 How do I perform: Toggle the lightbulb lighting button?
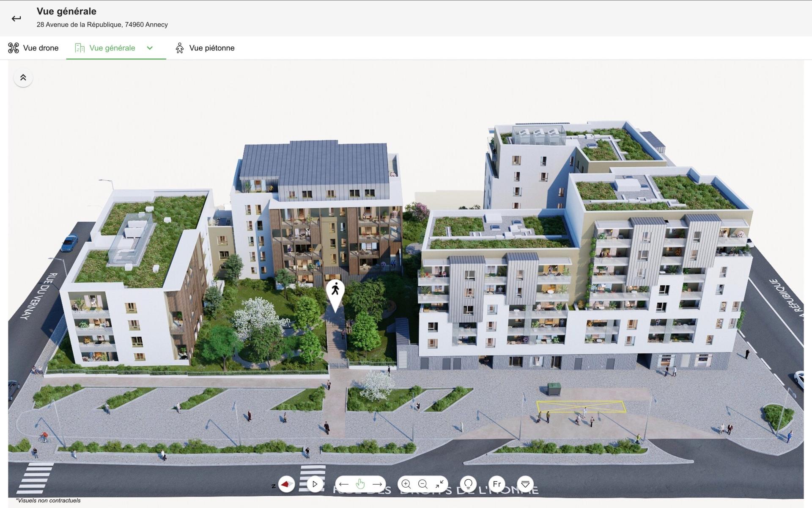(468, 484)
